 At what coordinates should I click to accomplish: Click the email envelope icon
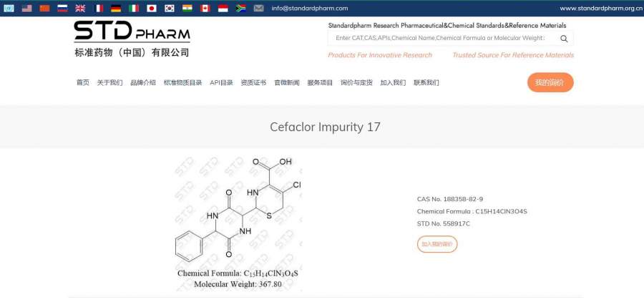tap(258, 9)
